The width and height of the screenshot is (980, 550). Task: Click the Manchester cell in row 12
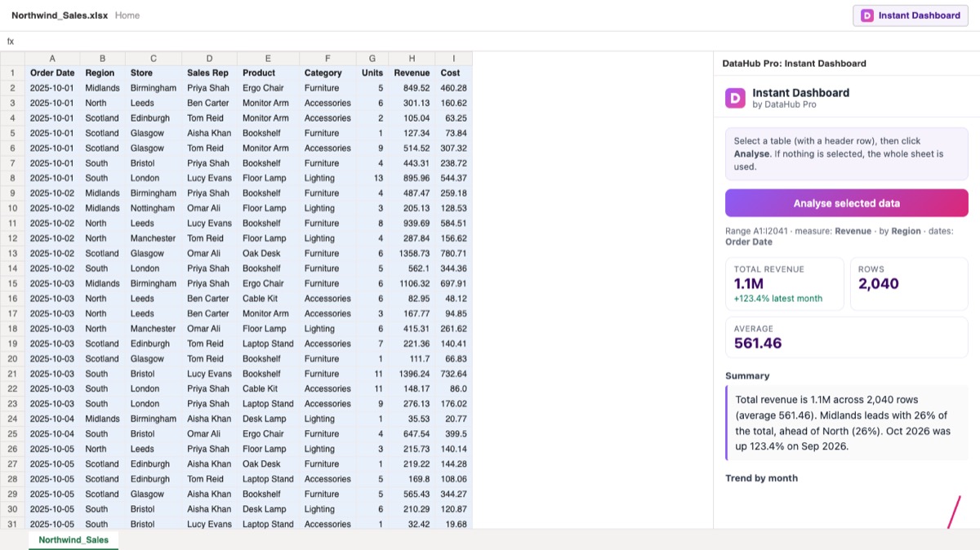pos(154,238)
